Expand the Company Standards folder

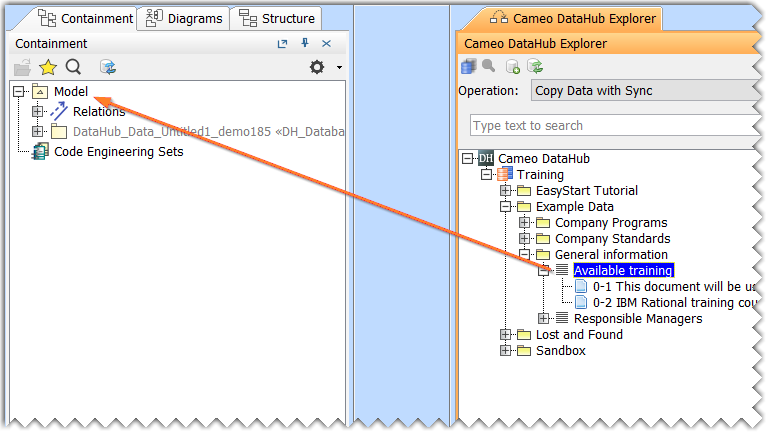pos(524,239)
